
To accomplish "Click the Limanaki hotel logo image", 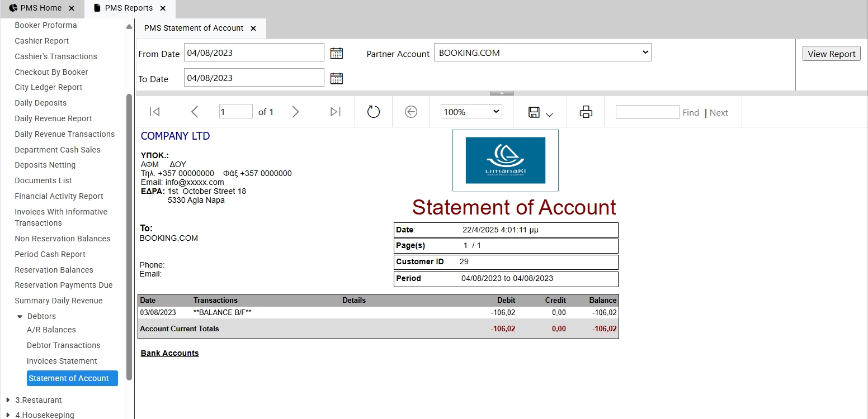I will (506, 160).
